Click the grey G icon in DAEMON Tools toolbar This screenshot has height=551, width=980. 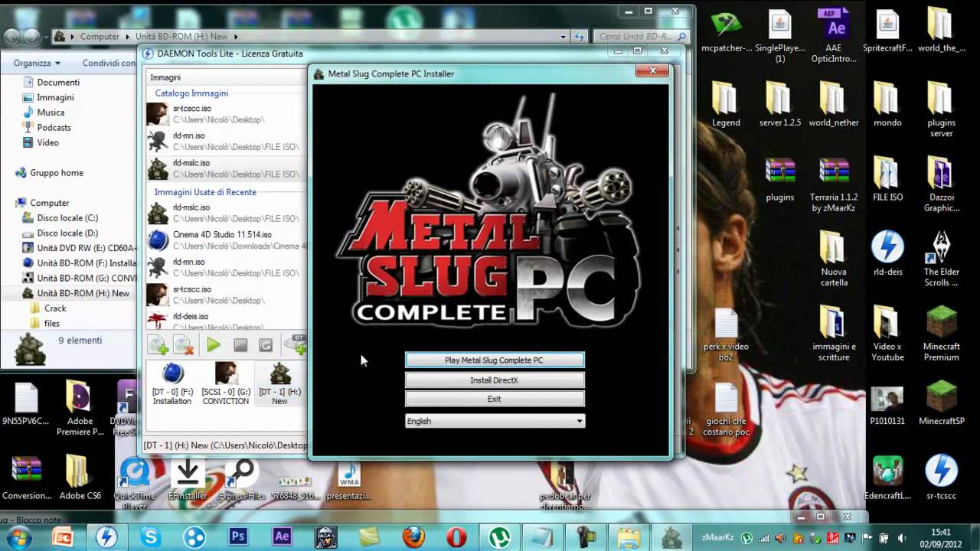[x=266, y=346]
